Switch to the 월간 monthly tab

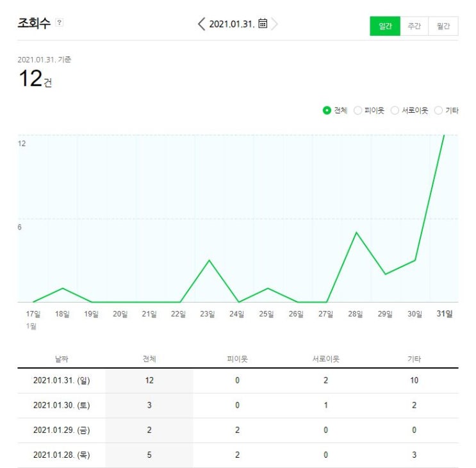[x=443, y=26]
